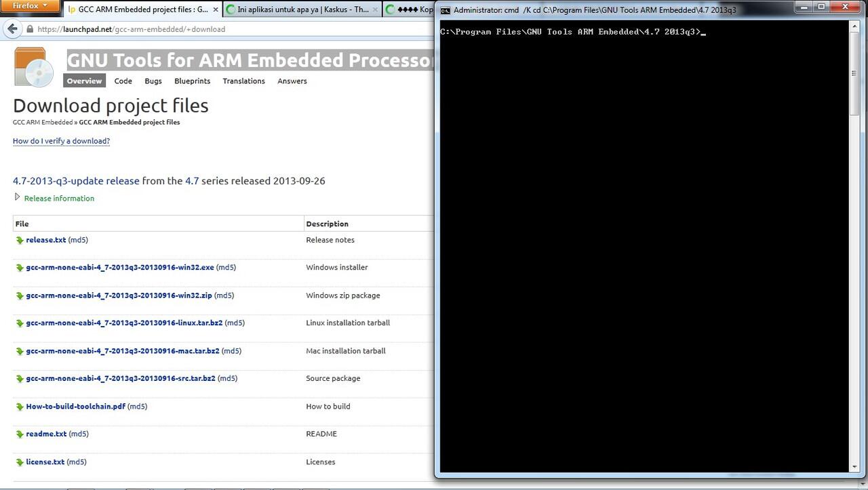Download the gcc-arm-none-eabi mac.tar.bz2 tarball
868x490 pixels.
click(123, 351)
